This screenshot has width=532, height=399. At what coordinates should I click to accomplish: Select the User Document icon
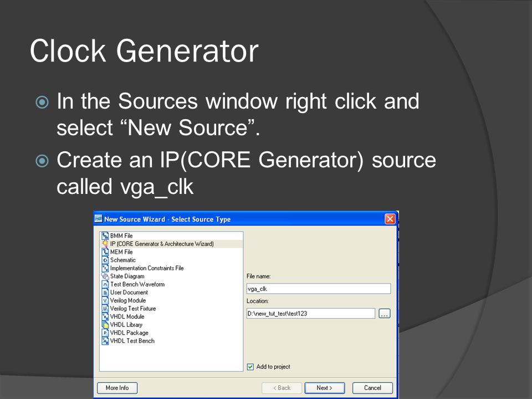[x=105, y=292]
